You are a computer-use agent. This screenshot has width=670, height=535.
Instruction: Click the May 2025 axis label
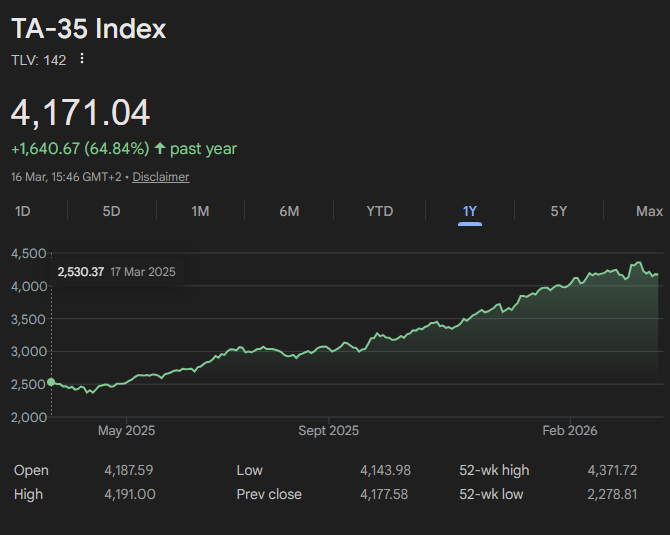[x=126, y=430]
